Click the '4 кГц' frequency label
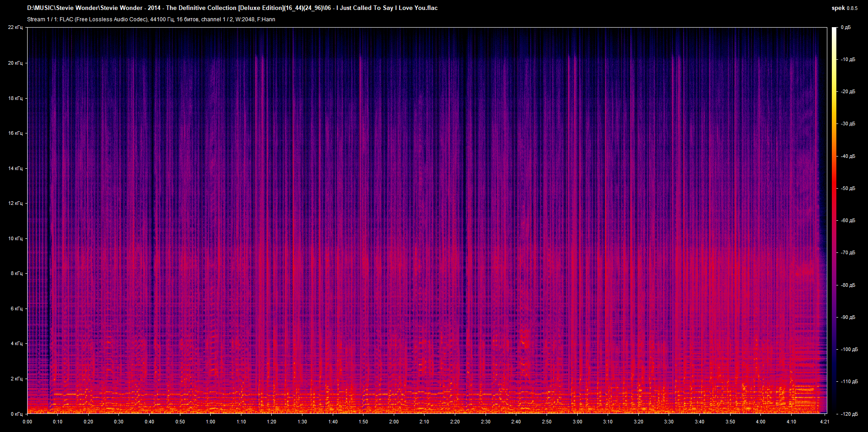868x432 pixels. 17,343
